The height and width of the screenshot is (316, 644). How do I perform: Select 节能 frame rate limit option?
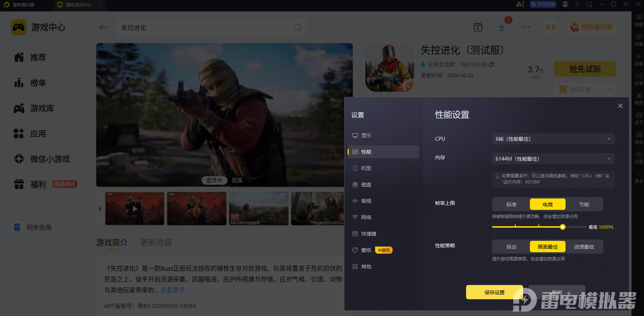point(584,204)
